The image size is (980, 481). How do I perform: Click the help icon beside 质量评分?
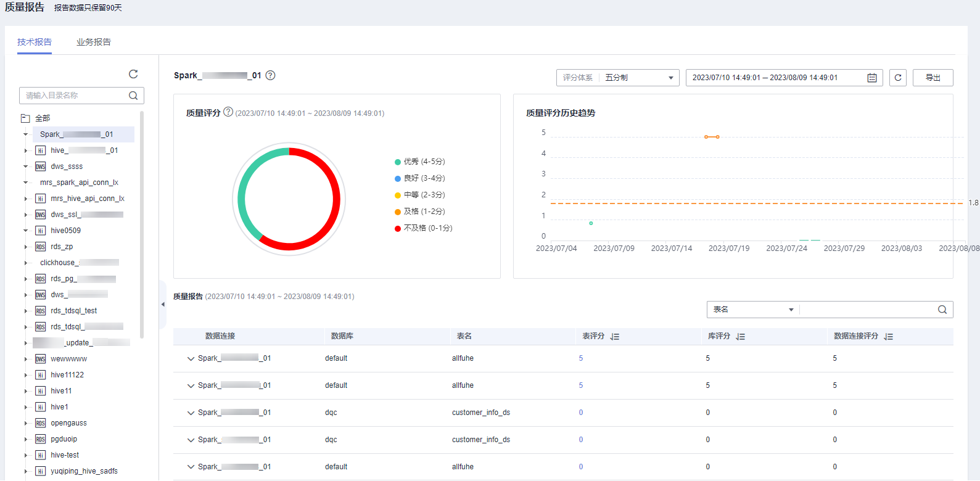click(x=228, y=112)
